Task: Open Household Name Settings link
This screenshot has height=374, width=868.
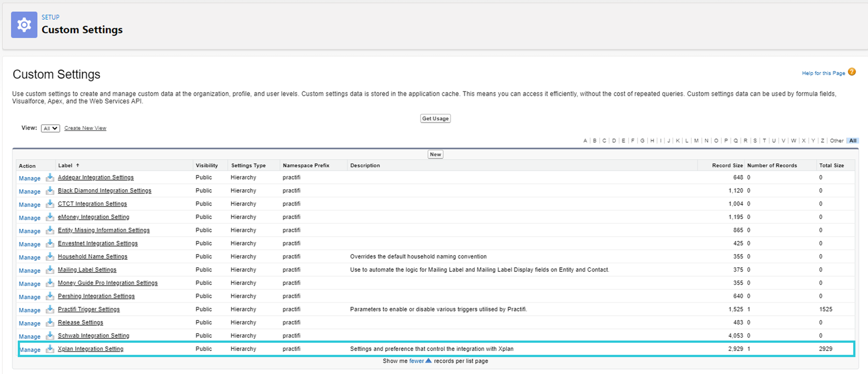Action: [x=93, y=257]
